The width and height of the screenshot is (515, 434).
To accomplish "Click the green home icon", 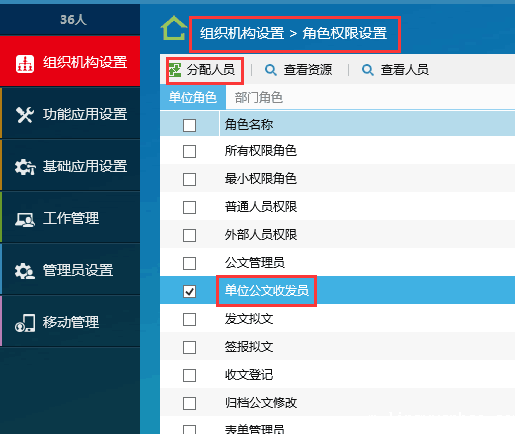I will (174, 28).
